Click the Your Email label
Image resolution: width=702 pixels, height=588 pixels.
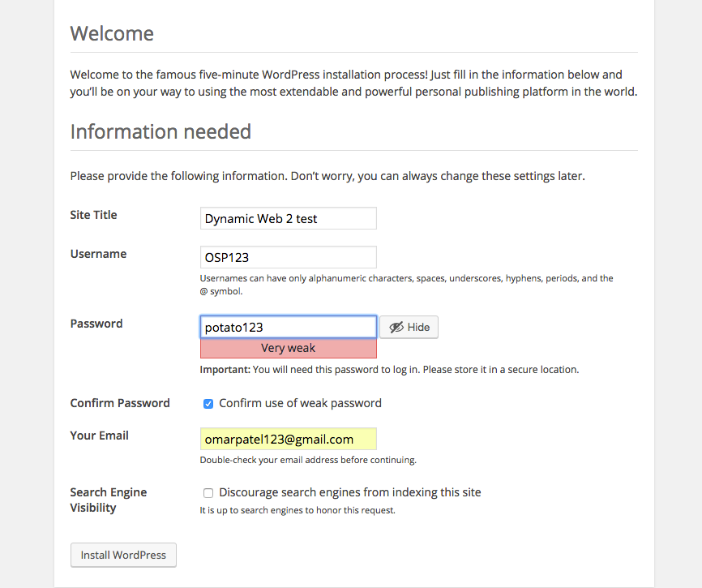tap(100, 436)
